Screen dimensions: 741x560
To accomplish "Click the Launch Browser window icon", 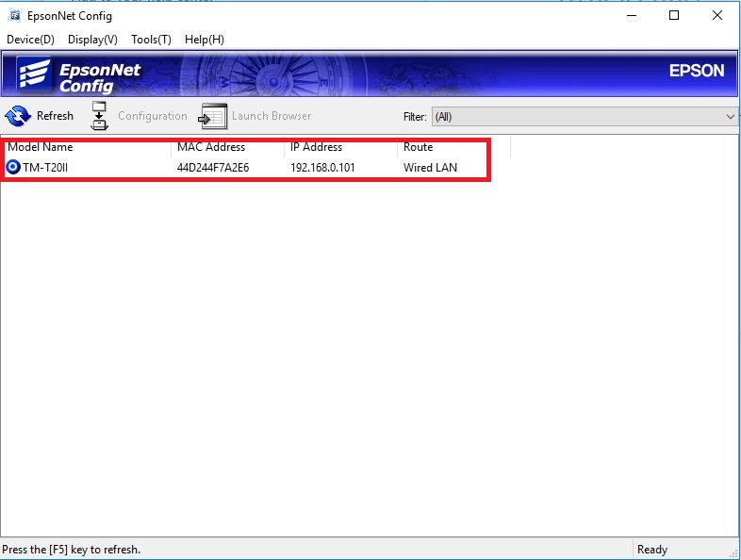I will click(x=213, y=116).
